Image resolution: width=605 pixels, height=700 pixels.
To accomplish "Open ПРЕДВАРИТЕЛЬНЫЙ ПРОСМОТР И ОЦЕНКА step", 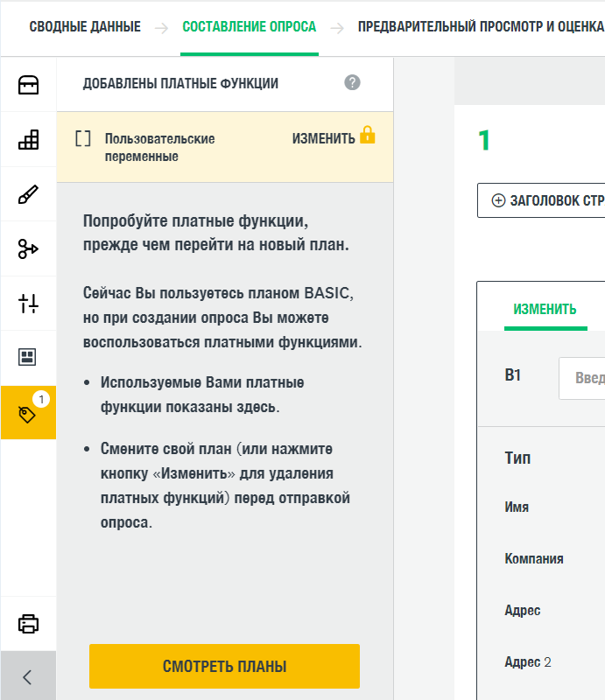I will (x=480, y=26).
